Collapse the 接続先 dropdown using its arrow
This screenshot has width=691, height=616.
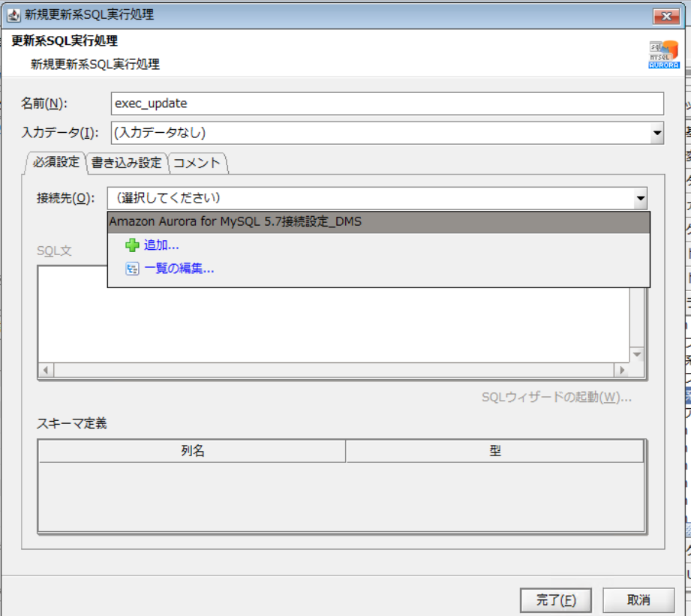tap(640, 199)
